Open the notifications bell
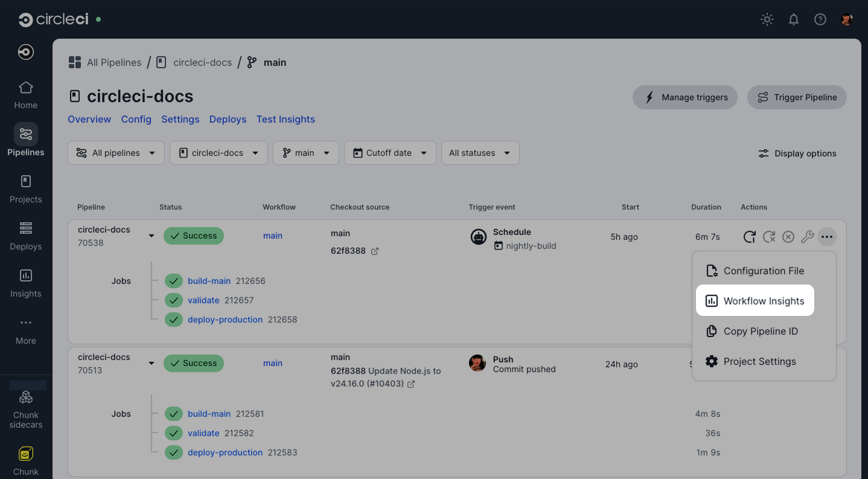The height and width of the screenshot is (479, 868). pyautogui.click(x=794, y=19)
